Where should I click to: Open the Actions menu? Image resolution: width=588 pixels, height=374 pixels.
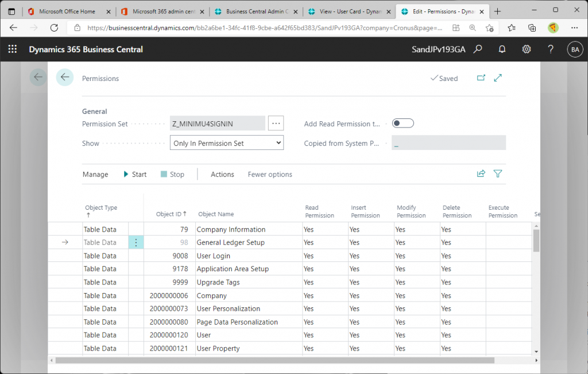click(222, 175)
